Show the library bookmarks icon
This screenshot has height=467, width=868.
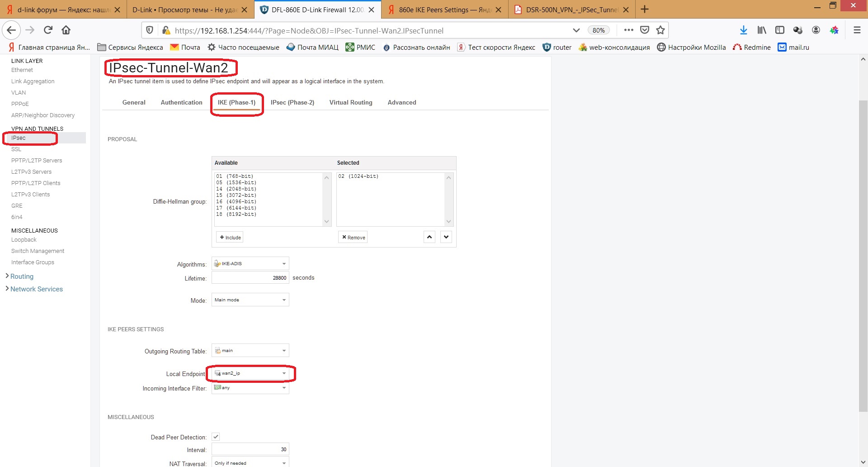tap(762, 30)
